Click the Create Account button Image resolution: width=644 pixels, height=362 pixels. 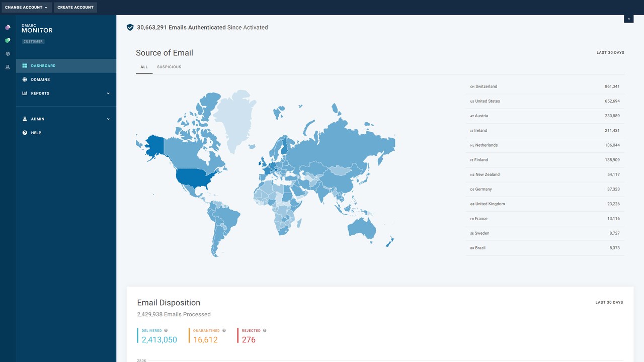(75, 8)
